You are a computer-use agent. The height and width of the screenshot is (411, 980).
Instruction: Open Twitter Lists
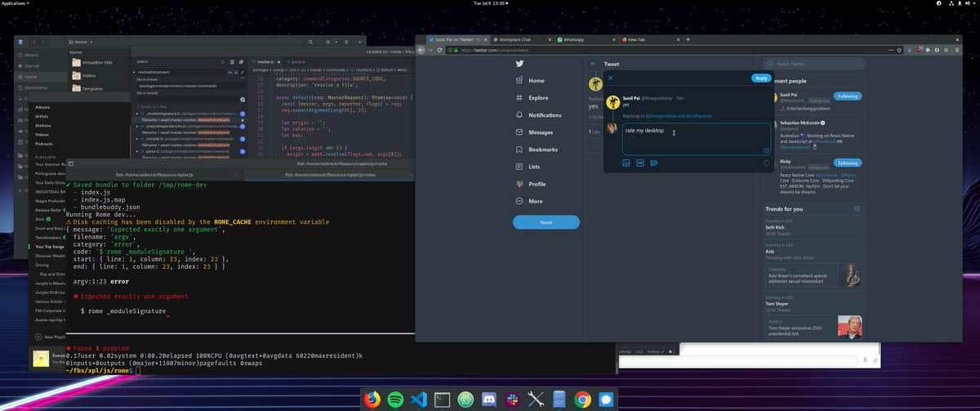(x=528, y=167)
